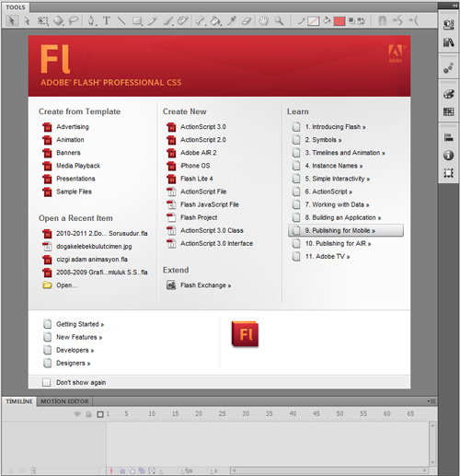Toggle Onion Skin Outlines button
The width and height of the screenshot is (460, 476).
click(x=132, y=470)
